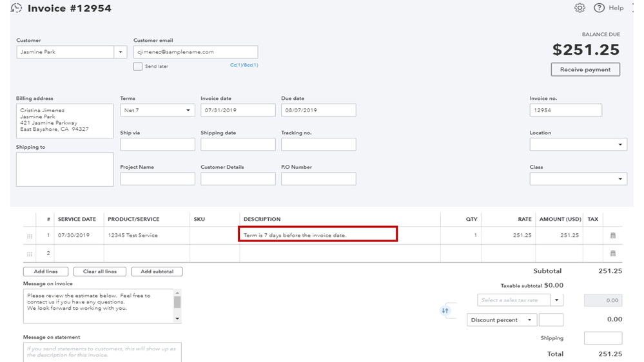Click the Help question mark icon

pyautogui.click(x=599, y=8)
